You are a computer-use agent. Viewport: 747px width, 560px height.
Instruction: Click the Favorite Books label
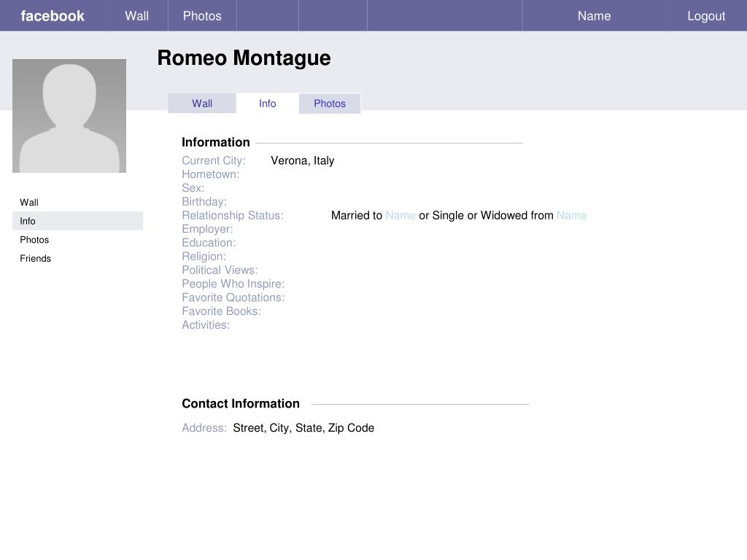pyautogui.click(x=222, y=311)
